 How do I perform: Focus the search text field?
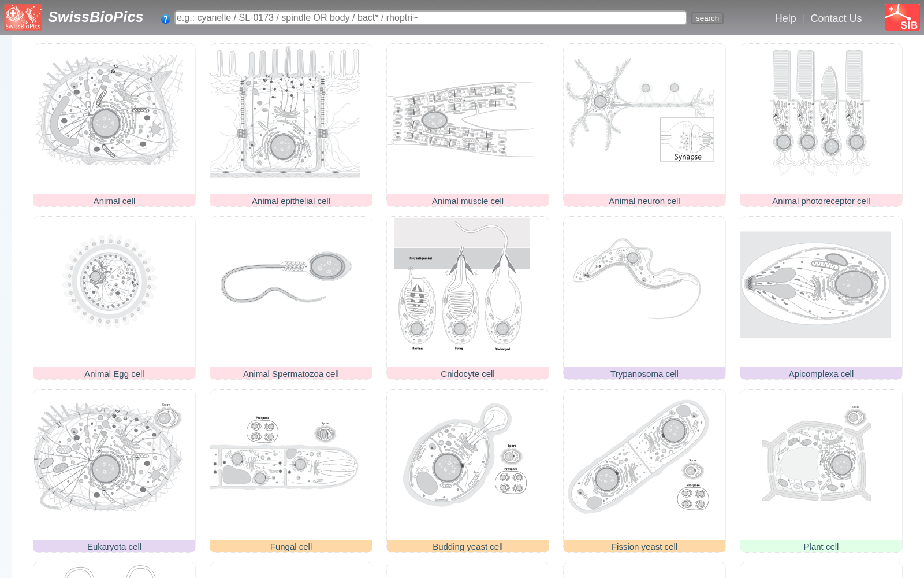pos(431,18)
